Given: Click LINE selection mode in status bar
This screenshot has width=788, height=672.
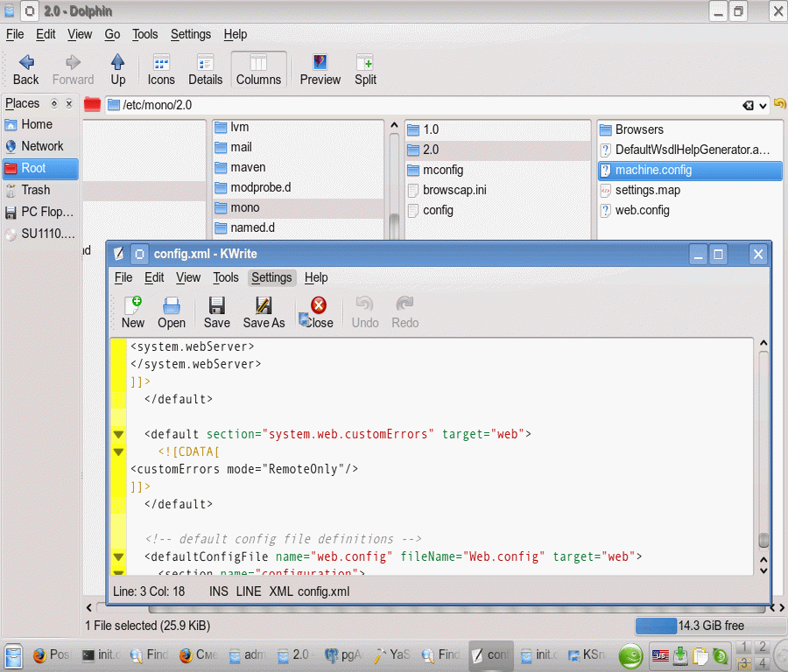Looking at the screenshot, I should click(x=249, y=591).
